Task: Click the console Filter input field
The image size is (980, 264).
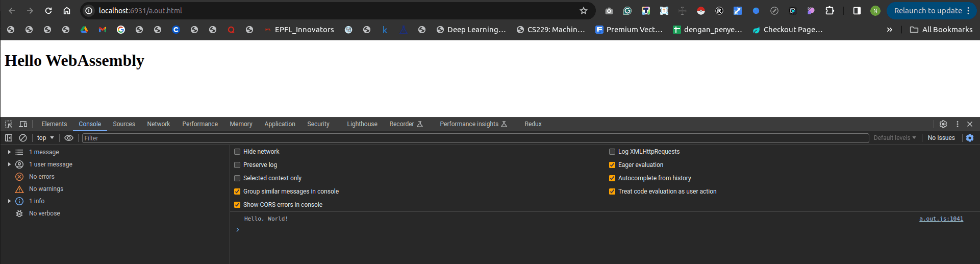Action: coord(474,138)
